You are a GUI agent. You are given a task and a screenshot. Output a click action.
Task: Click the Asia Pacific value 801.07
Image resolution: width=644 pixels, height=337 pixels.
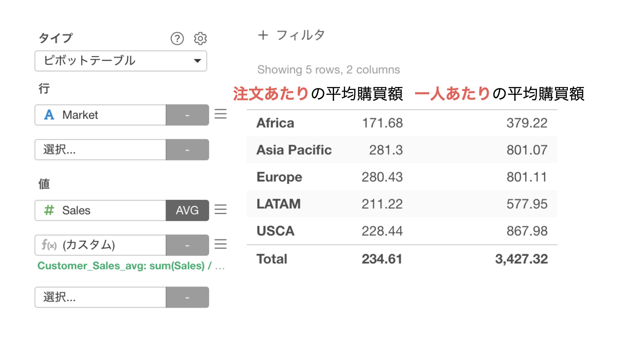527,150
